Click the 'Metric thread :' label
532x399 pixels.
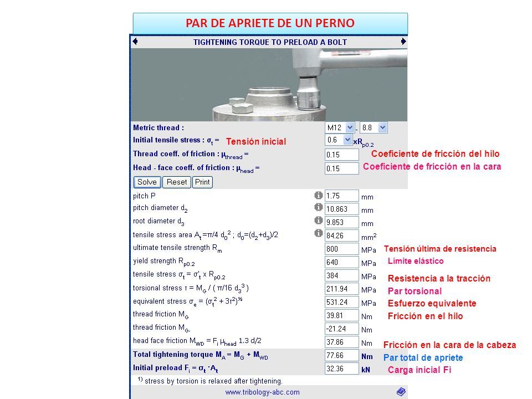click(158, 128)
